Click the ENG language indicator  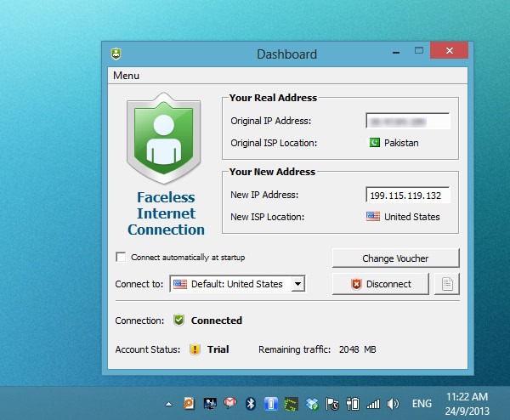[422, 404]
